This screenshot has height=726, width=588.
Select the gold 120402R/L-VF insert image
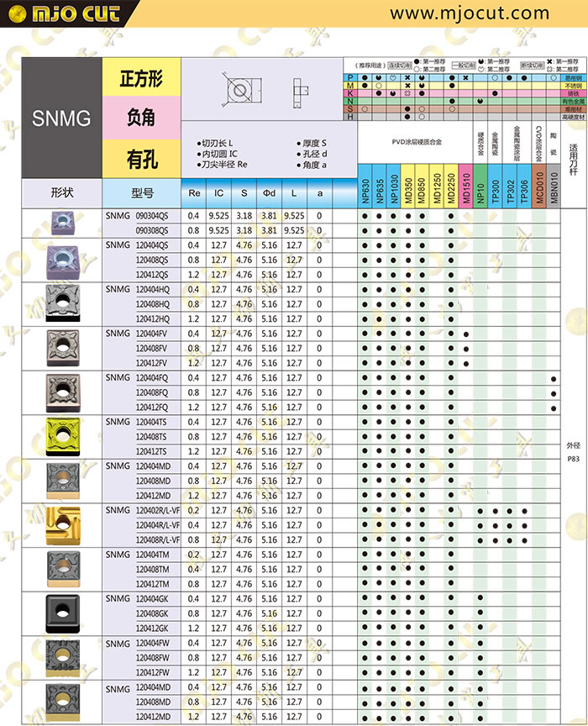(63, 525)
